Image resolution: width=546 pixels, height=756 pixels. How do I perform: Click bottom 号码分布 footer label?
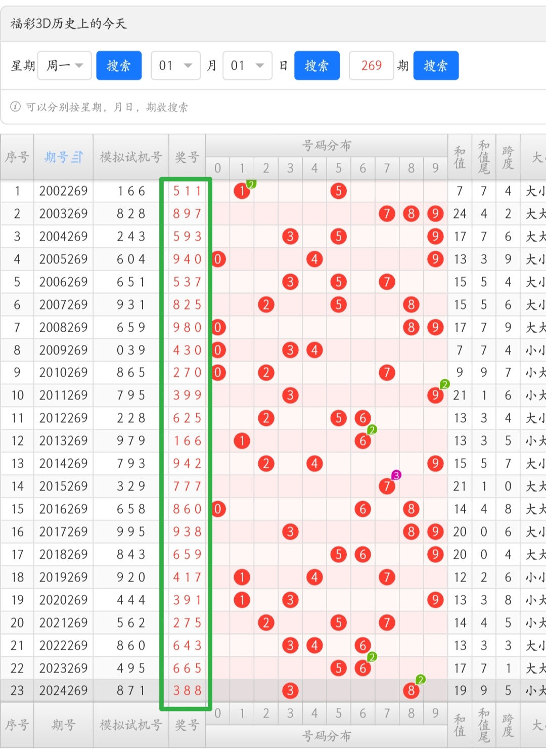tap(327, 736)
